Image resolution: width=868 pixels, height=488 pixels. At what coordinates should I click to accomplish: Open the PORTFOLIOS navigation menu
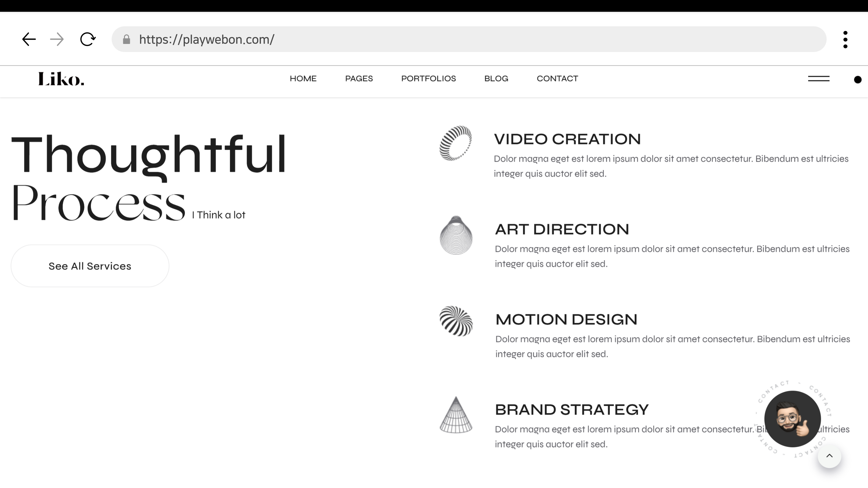tap(428, 79)
